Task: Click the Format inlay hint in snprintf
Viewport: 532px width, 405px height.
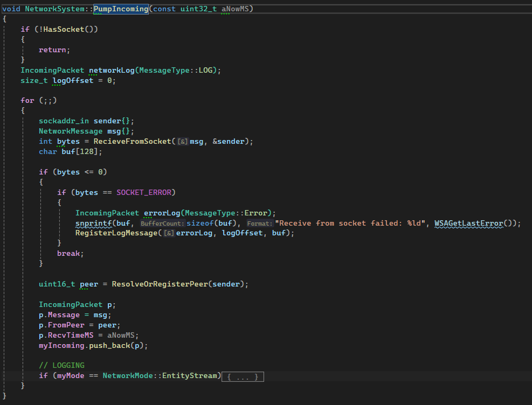Action: [x=259, y=224]
